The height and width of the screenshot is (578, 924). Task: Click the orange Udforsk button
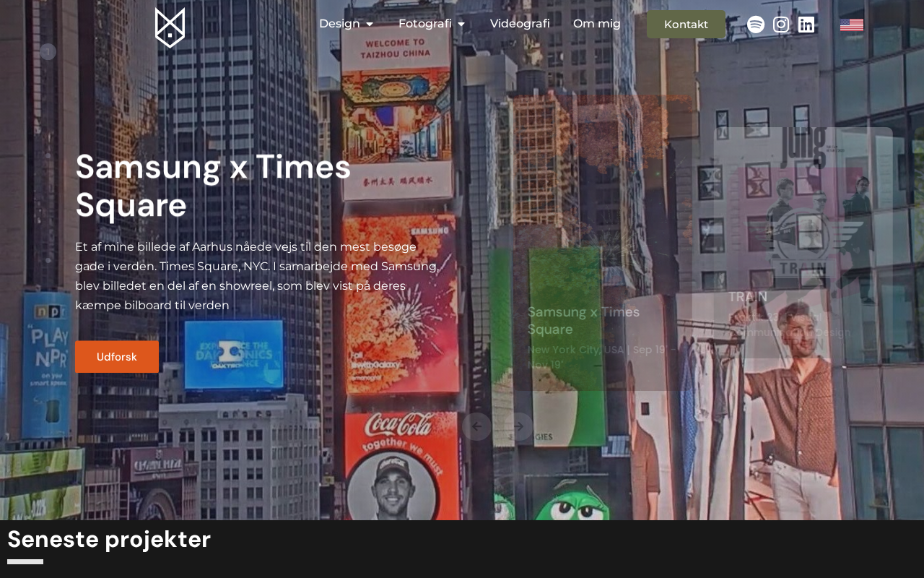click(117, 357)
